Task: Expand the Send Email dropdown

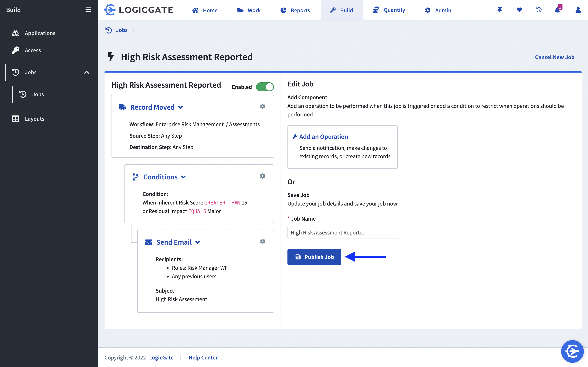Action: pos(198,242)
